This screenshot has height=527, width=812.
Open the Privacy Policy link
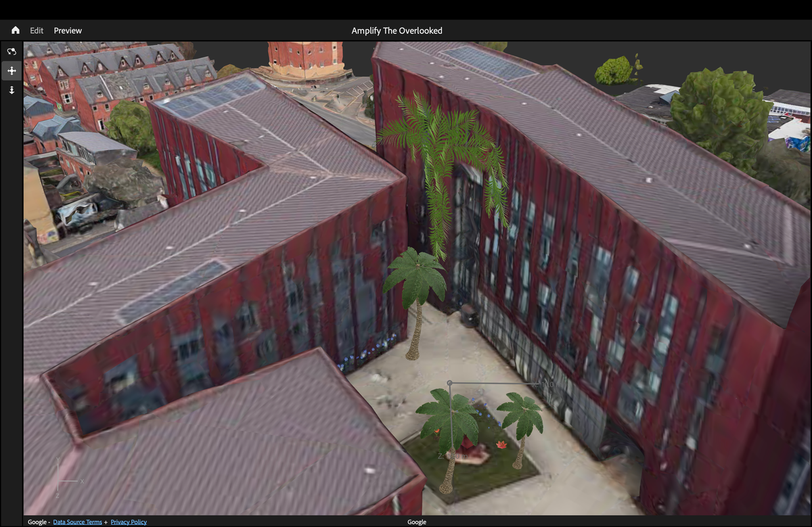pos(129,522)
